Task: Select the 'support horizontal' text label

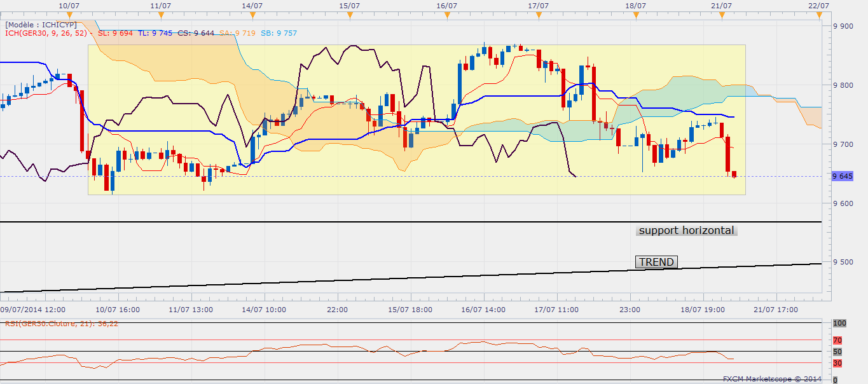Action: coord(686,231)
